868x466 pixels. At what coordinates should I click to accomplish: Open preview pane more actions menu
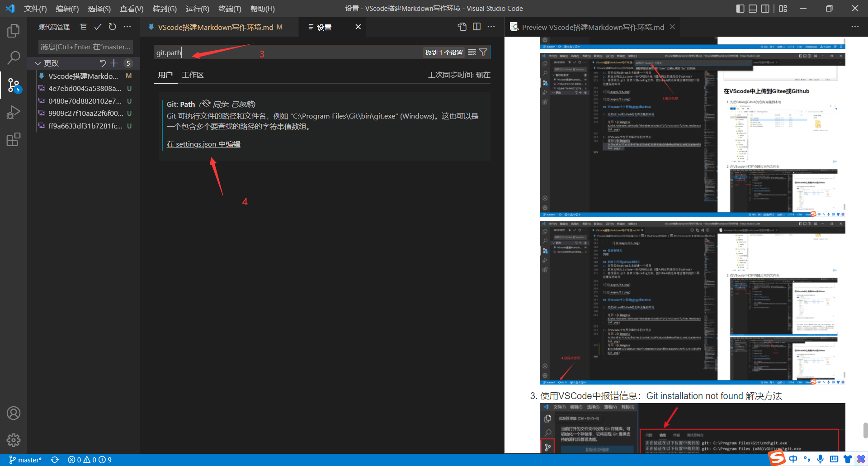click(855, 27)
